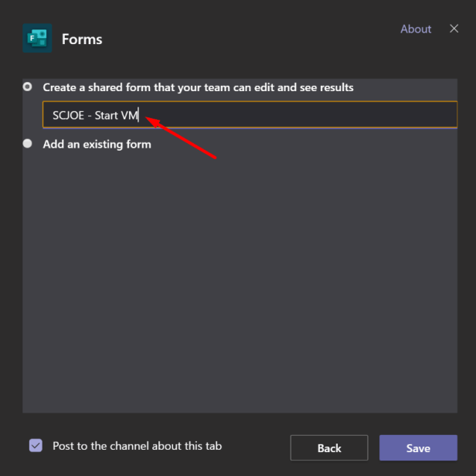Focus the form name input field
476x476 pixels.
pos(294,116)
